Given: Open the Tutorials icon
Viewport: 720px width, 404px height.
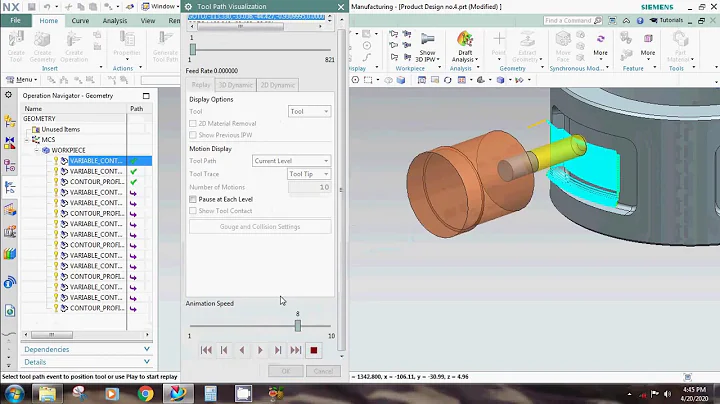Looking at the screenshot, I should (x=666, y=20).
